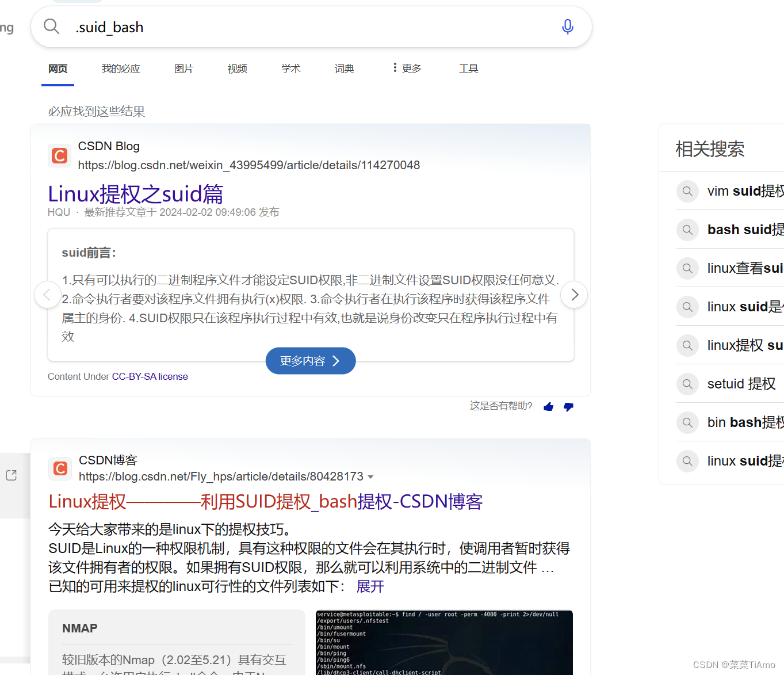Select the 网页 tab
The height and width of the screenshot is (675, 784).
point(58,68)
